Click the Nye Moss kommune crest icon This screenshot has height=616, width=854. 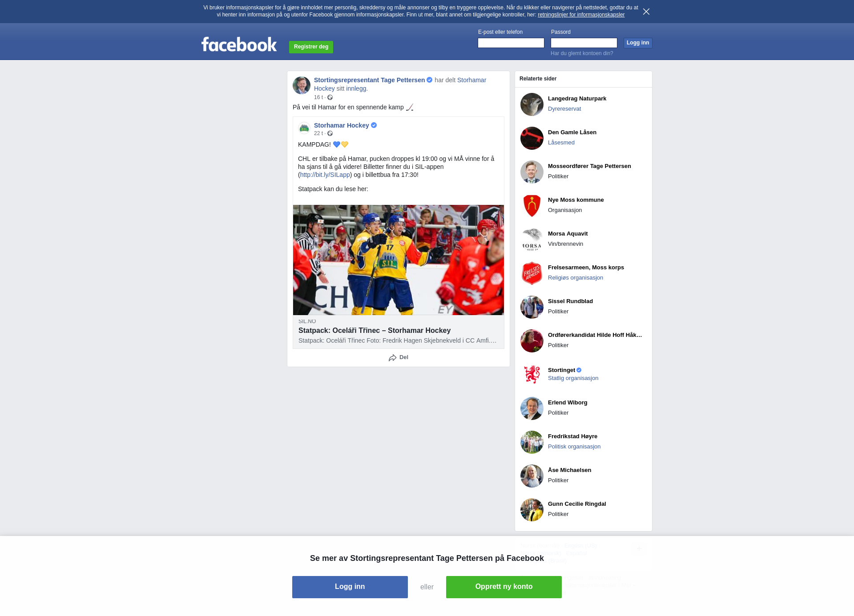[532, 206]
